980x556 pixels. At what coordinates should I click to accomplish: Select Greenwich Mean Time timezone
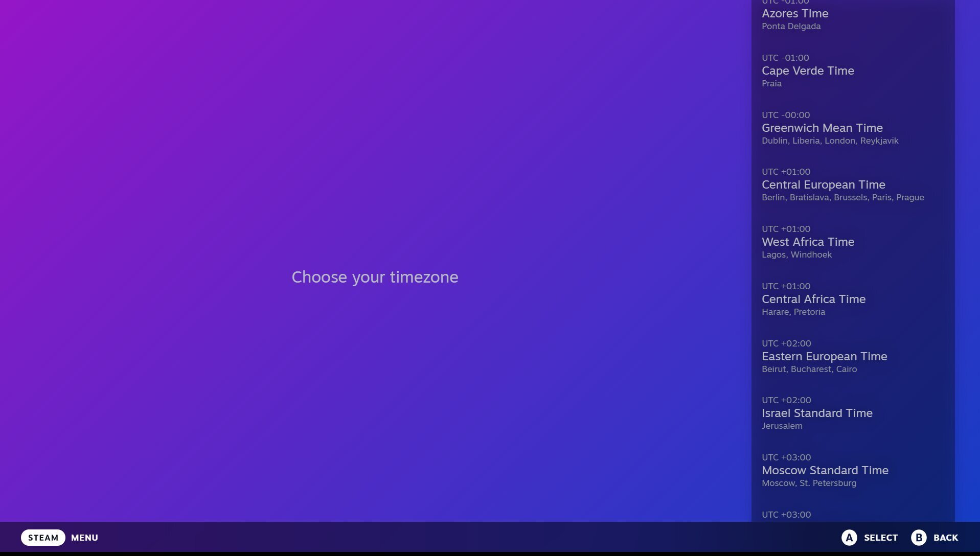point(853,128)
